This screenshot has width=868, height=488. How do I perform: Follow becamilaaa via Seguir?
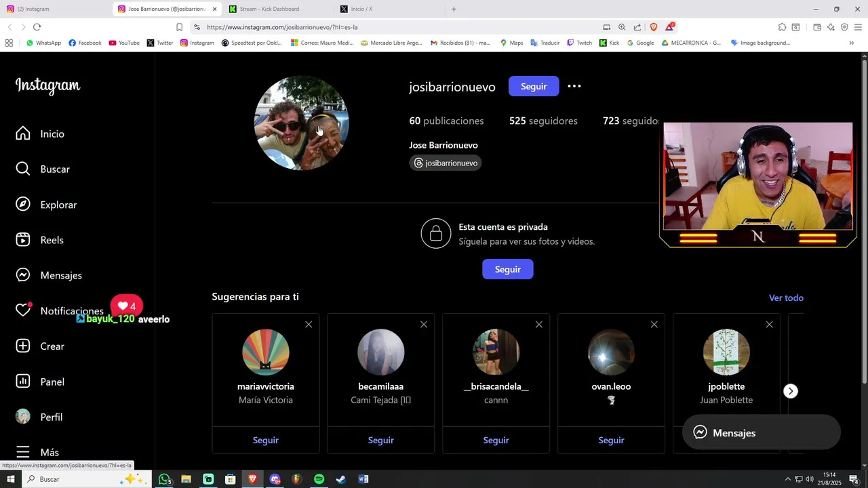click(381, 440)
